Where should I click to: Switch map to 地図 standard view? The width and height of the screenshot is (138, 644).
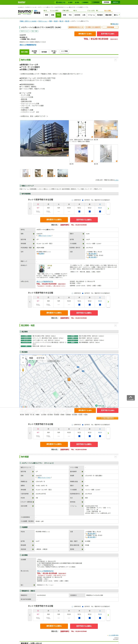coord(31,358)
